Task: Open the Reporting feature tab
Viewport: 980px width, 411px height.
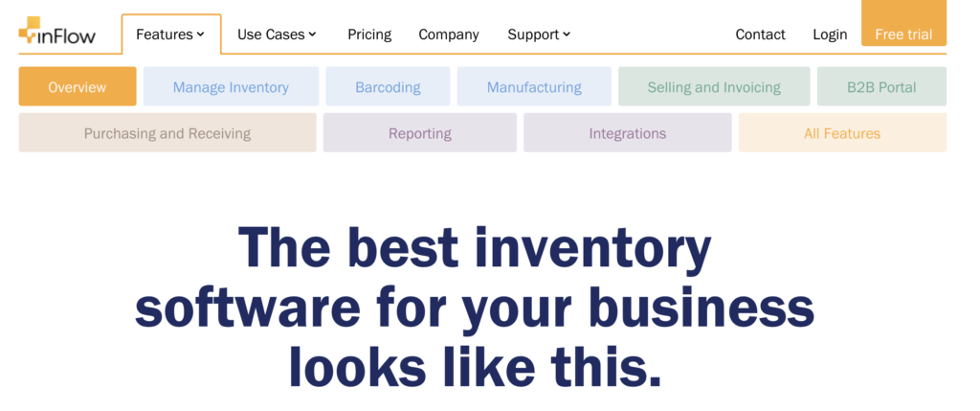Action: [420, 132]
